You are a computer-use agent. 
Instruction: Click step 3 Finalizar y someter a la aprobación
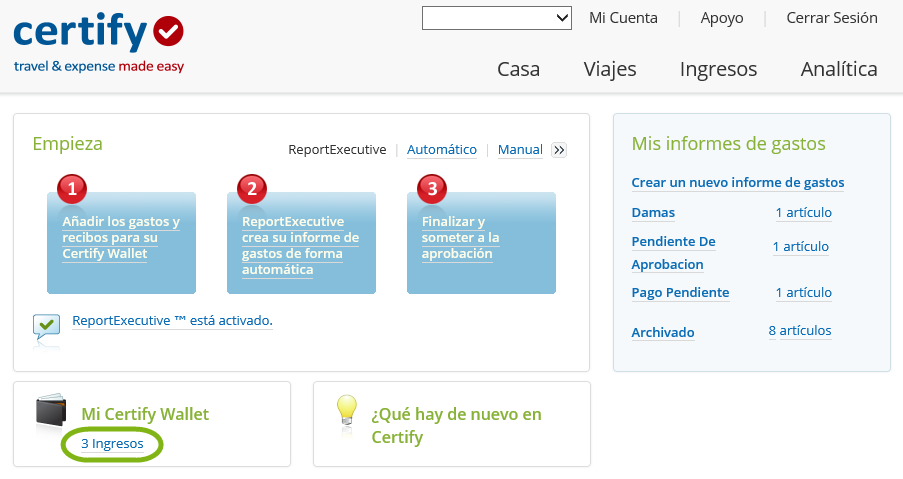pos(481,243)
